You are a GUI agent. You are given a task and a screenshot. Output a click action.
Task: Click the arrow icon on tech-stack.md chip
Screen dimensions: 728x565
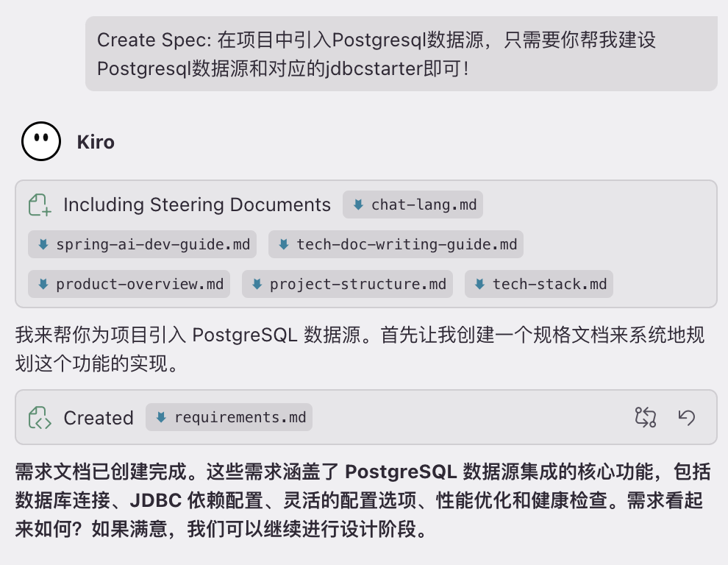479,284
